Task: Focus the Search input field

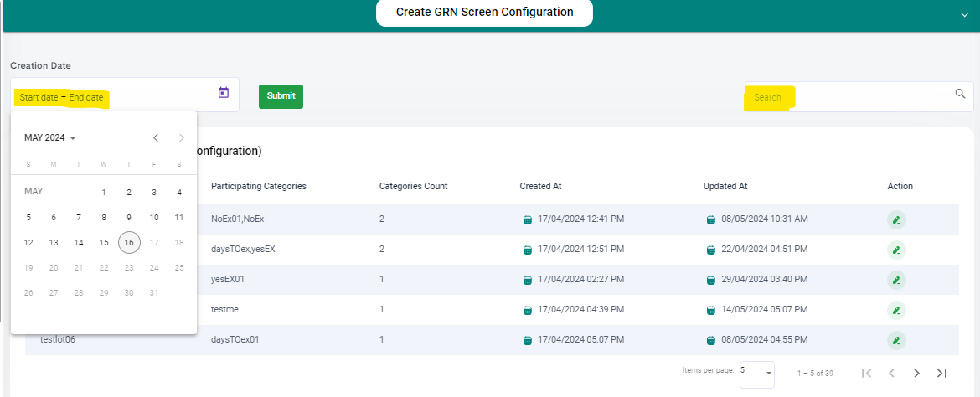Action: [x=859, y=97]
